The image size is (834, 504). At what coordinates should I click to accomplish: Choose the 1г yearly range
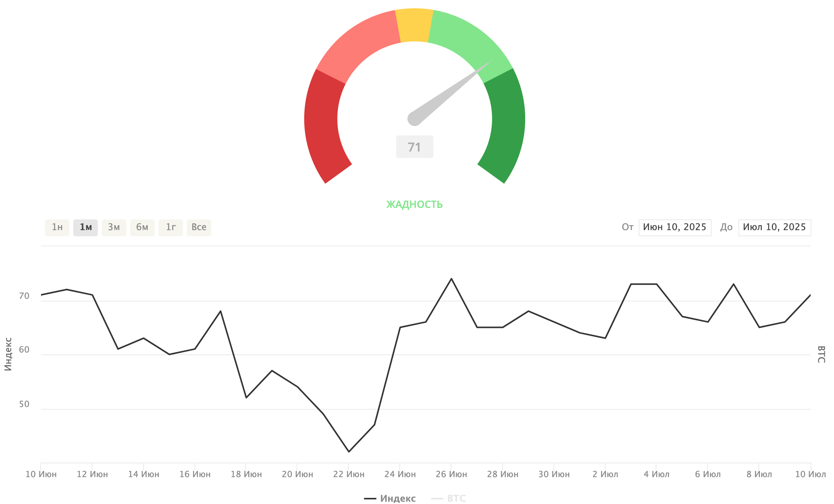click(171, 227)
